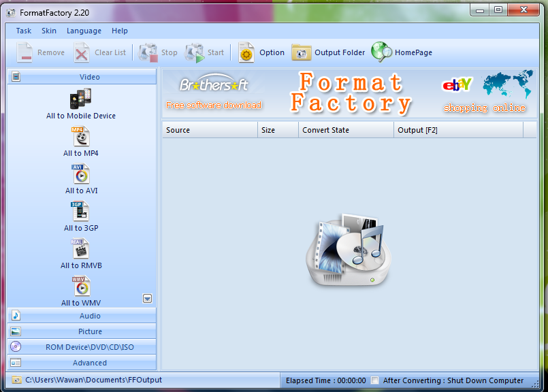Click the Stop conversion icon
Screen dimensions: 548x392
pos(148,52)
